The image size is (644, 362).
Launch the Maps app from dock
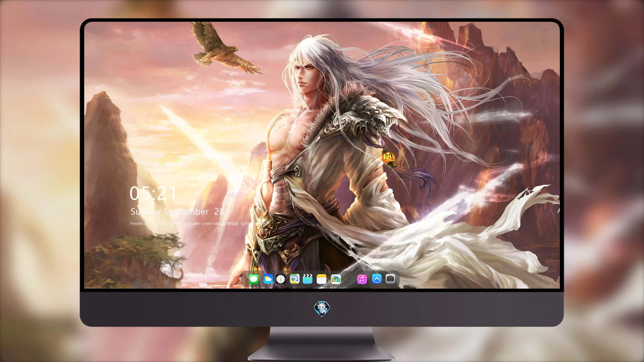pos(294,279)
